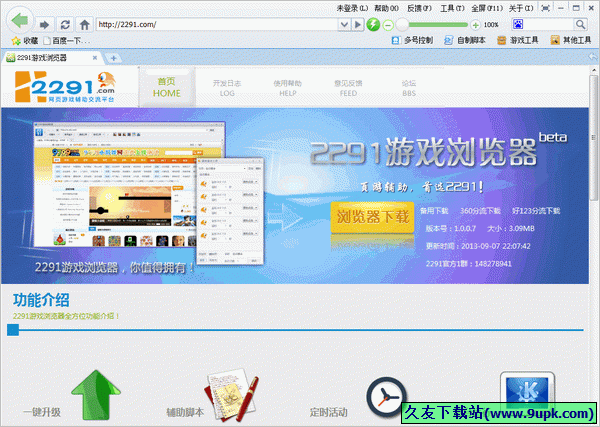Viewport: 600px width, 427px height.
Task: Click the yellow 浏览器下载 button
Action: 372,217
